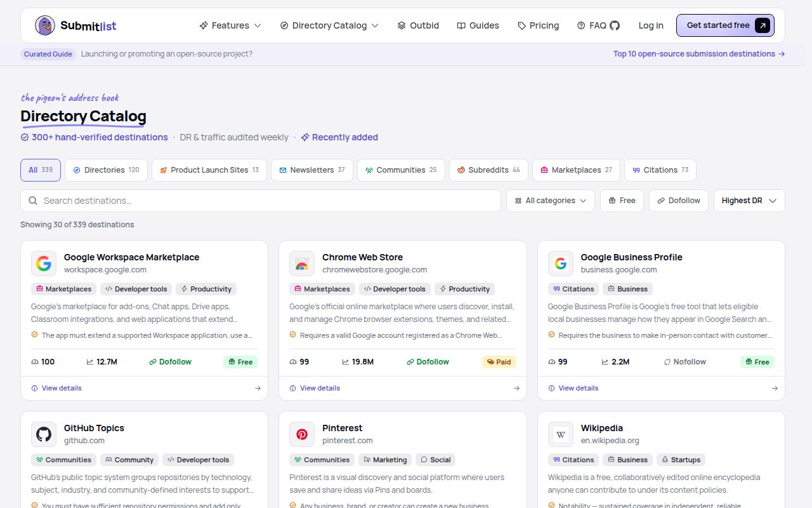
Task: Focus the Search destinations input field
Action: pyautogui.click(x=261, y=201)
